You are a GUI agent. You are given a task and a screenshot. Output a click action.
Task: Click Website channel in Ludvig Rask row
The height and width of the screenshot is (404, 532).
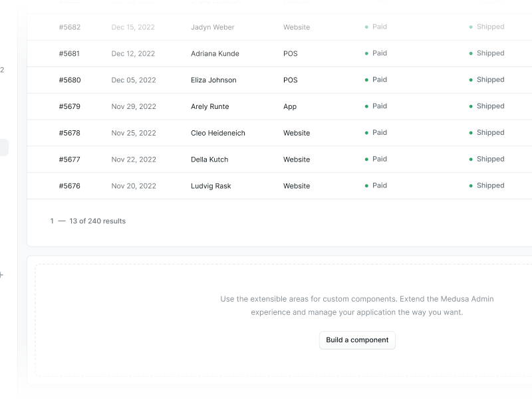coord(297,186)
